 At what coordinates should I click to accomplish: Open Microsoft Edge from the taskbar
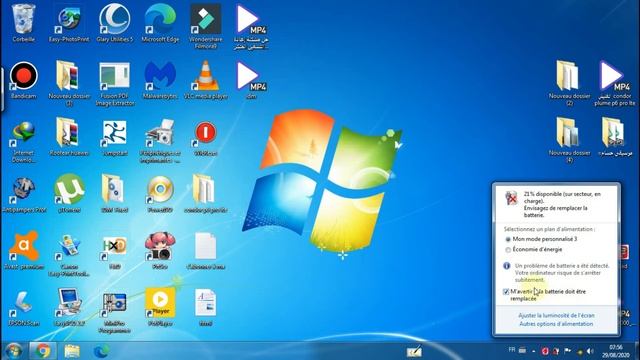[101, 351]
